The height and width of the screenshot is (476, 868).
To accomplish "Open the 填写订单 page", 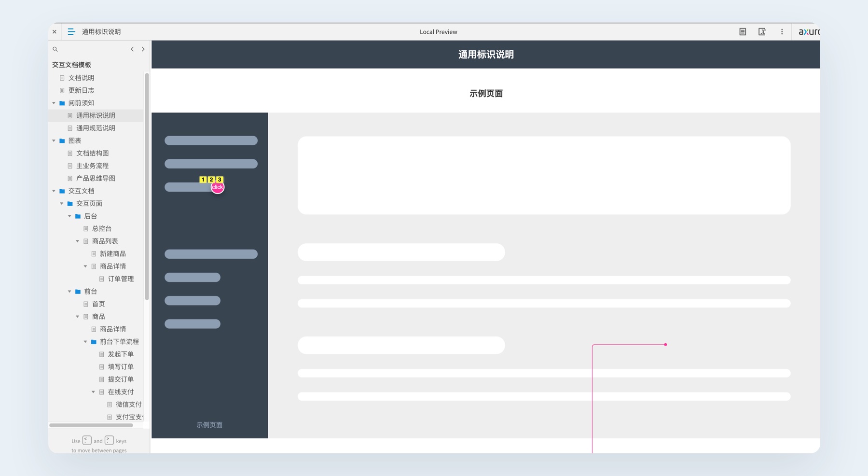I will tap(121, 367).
